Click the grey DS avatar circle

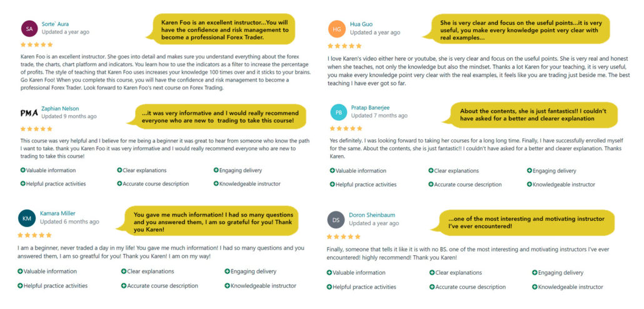tap(336, 220)
